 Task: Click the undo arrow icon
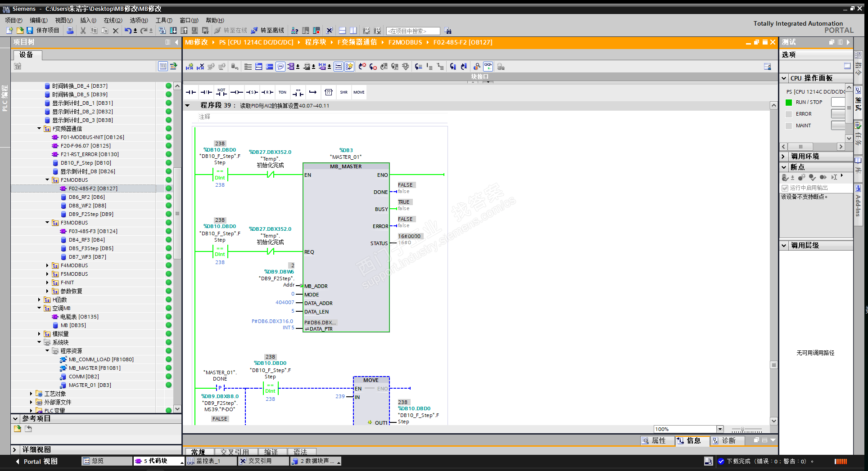128,31
